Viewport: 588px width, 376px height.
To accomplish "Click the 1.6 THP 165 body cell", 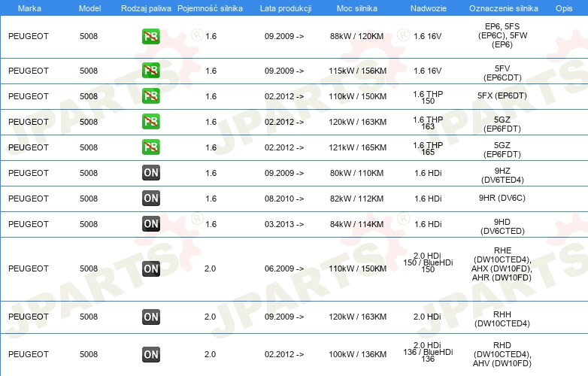I will [x=428, y=148].
